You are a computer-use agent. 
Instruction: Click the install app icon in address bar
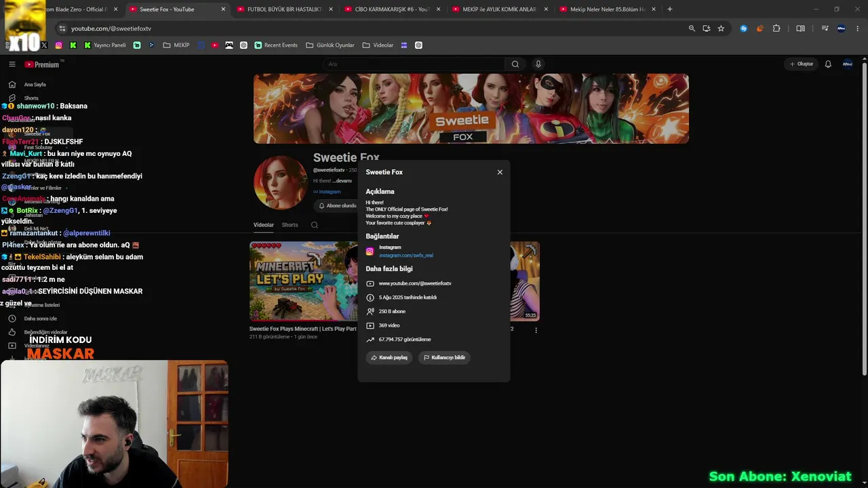click(707, 28)
